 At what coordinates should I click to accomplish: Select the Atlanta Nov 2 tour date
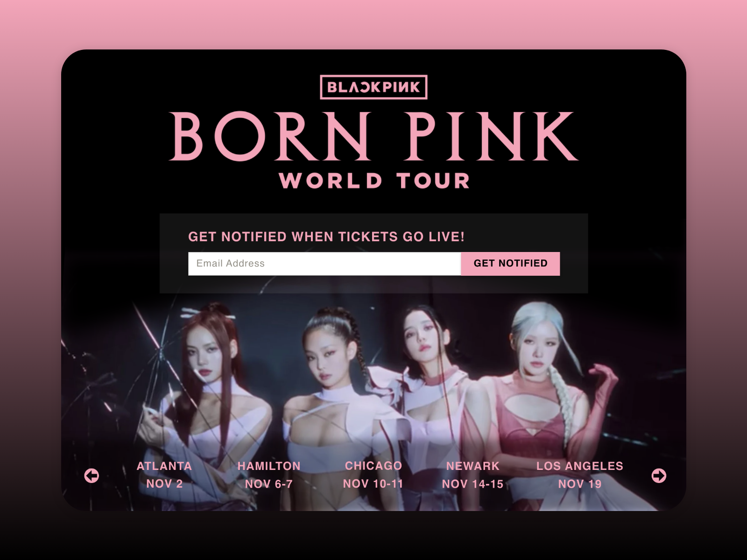point(164,475)
